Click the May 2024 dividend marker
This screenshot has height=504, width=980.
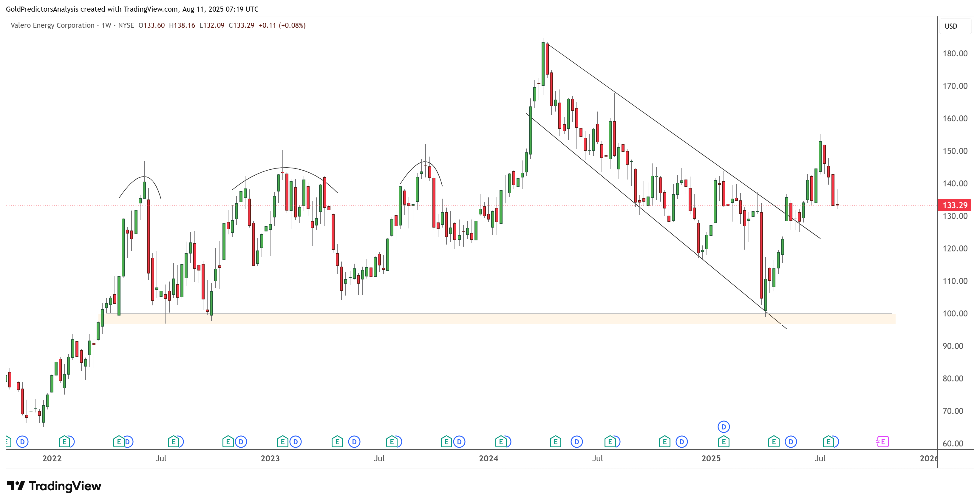(577, 442)
